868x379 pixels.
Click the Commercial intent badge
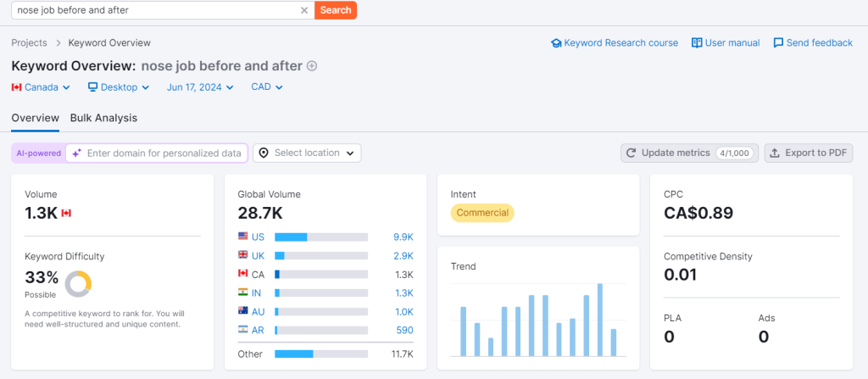[482, 213]
